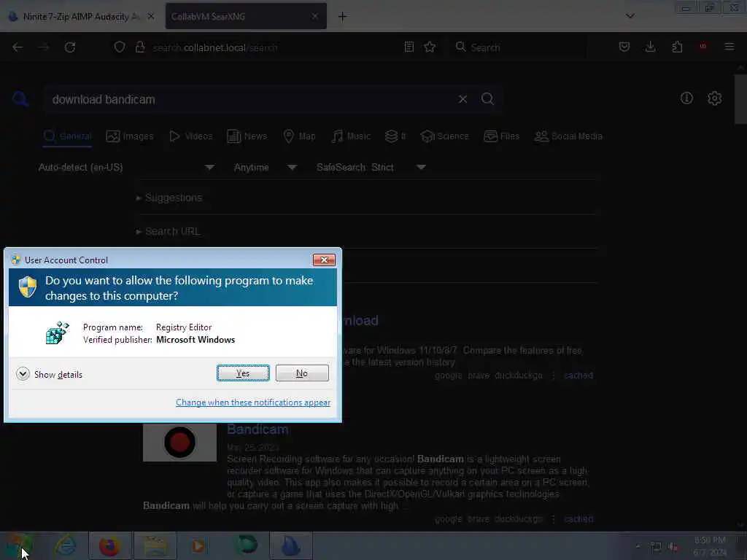
Task: Select the IT category tab
Action: [x=395, y=136]
